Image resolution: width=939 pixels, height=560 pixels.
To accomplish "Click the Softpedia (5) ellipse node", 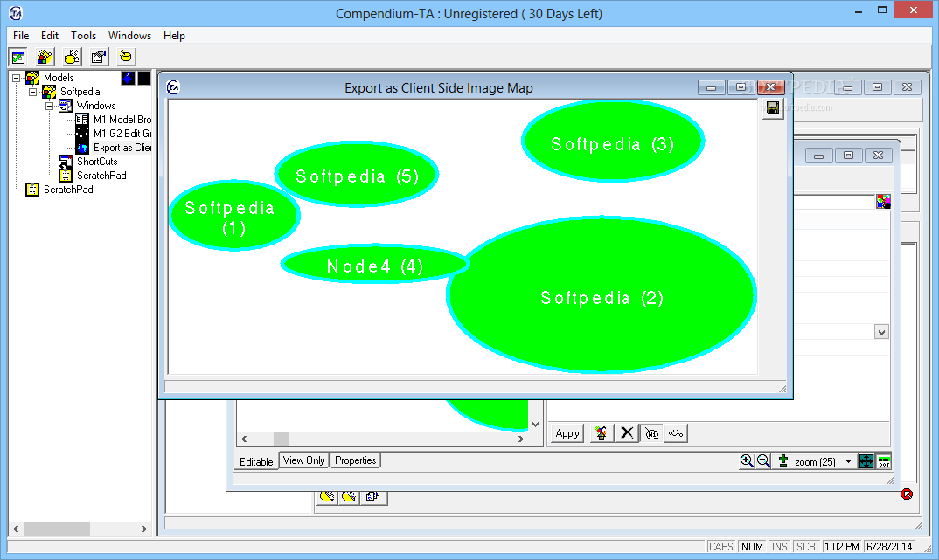I will 357,174.
